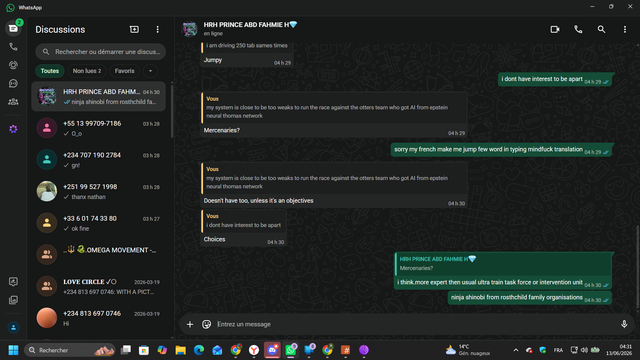The height and width of the screenshot is (360, 640).
Task: Open archived chats icon in sidebar
Action: tap(13, 300)
